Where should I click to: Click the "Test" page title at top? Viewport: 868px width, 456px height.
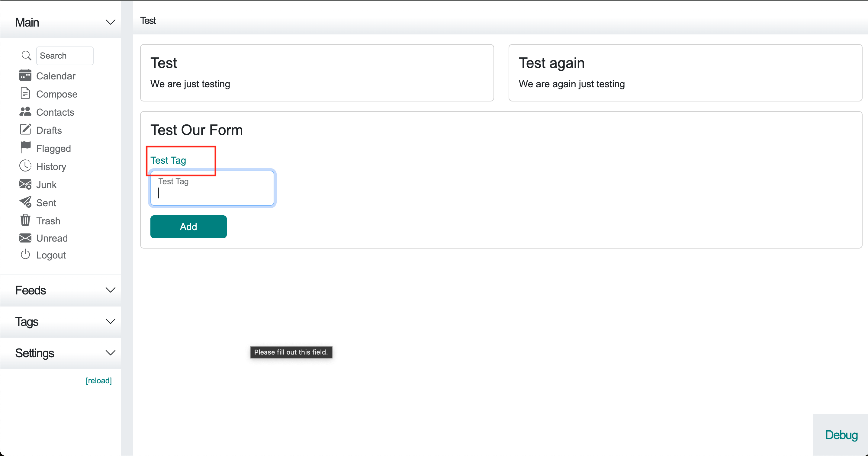(148, 21)
